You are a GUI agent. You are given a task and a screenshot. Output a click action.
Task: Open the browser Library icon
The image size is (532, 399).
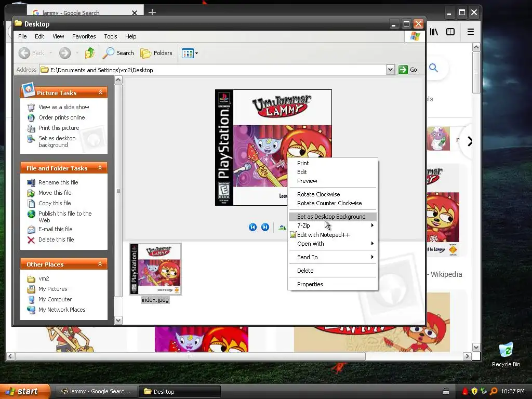[x=434, y=32]
